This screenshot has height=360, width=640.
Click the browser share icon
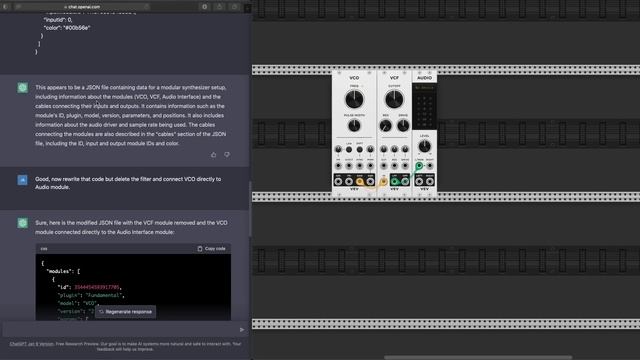coord(220,7)
